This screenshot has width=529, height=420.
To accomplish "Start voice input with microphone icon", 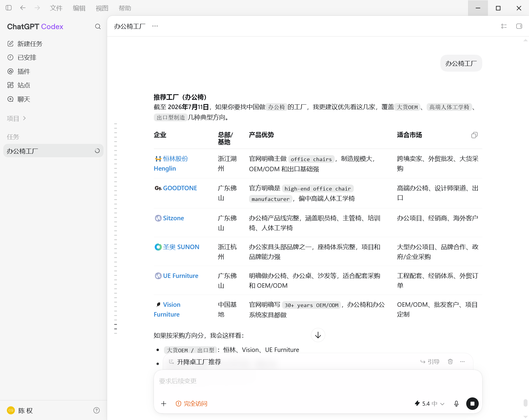I will coord(456,404).
